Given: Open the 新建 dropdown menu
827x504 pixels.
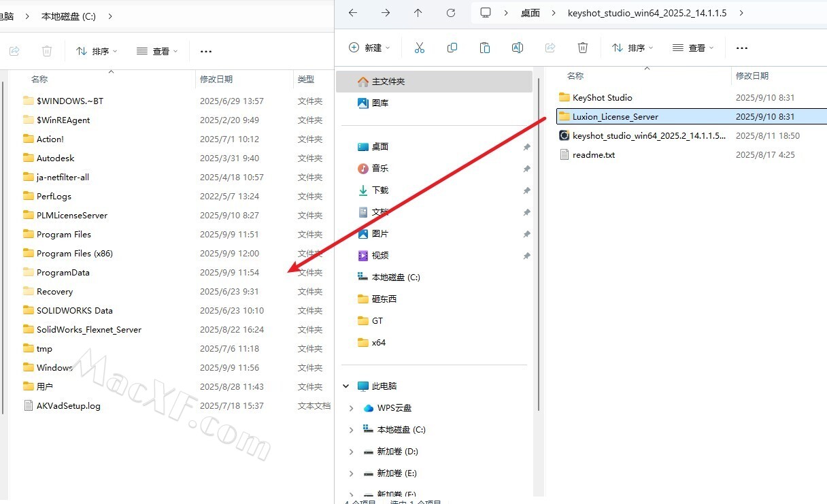Looking at the screenshot, I should 369,48.
